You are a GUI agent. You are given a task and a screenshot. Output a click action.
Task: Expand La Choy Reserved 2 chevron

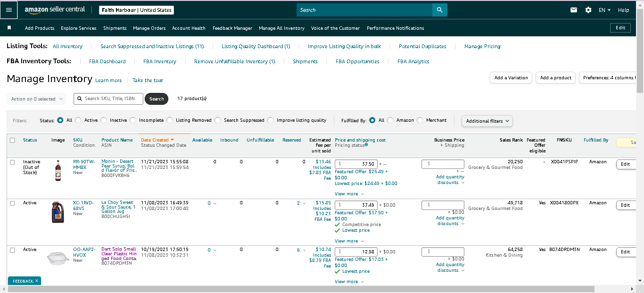[305, 203]
